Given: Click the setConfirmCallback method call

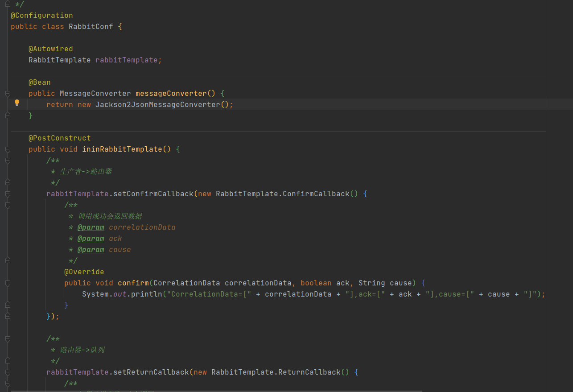Looking at the screenshot, I should (153, 194).
